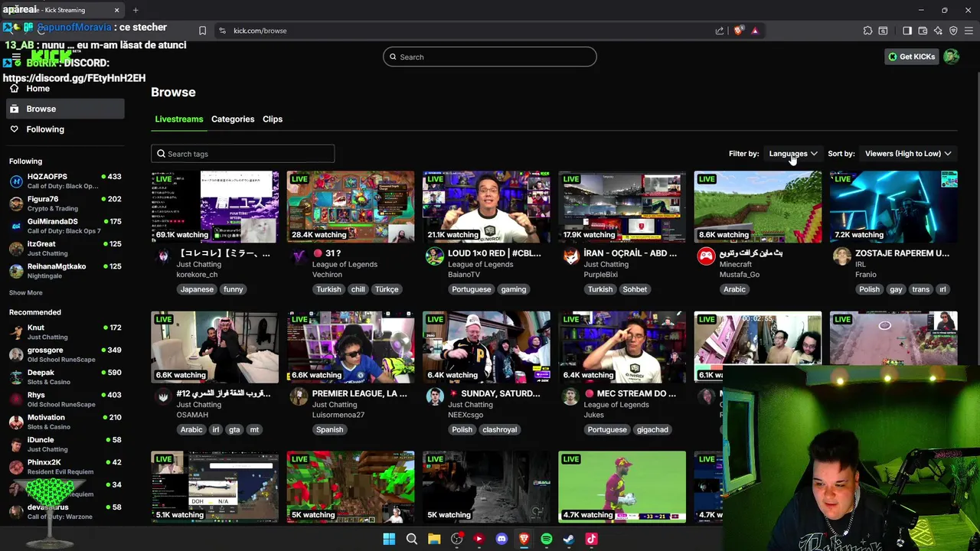The height and width of the screenshot is (551, 980).
Task: Open Steam from taskbar
Action: click(569, 539)
